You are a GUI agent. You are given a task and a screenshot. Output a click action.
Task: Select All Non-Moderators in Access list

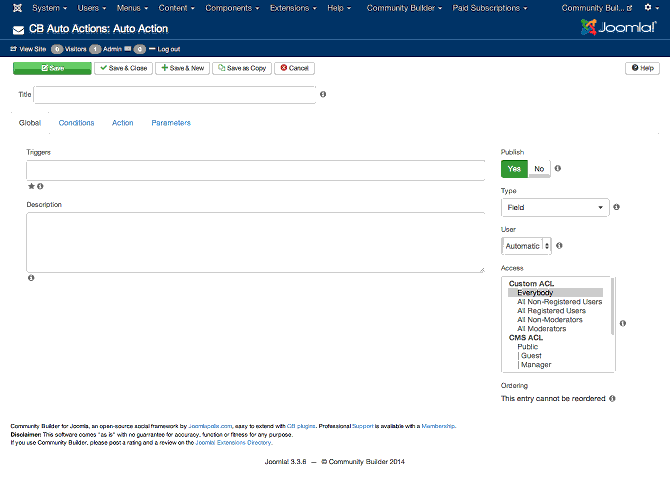[x=550, y=319]
